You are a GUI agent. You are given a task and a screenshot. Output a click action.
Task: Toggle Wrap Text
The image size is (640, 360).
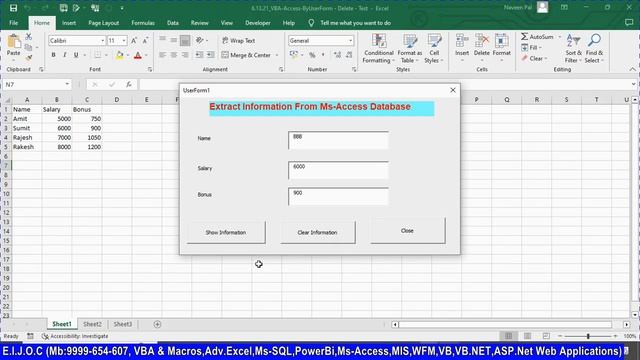(239, 40)
